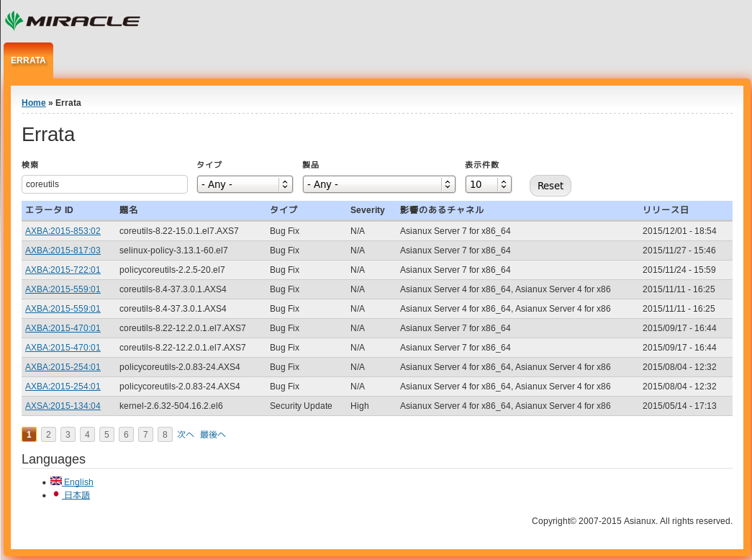752x560 pixels.
Task: Open security erratum AXSA:2015-134:04
Action: (63, 406)
